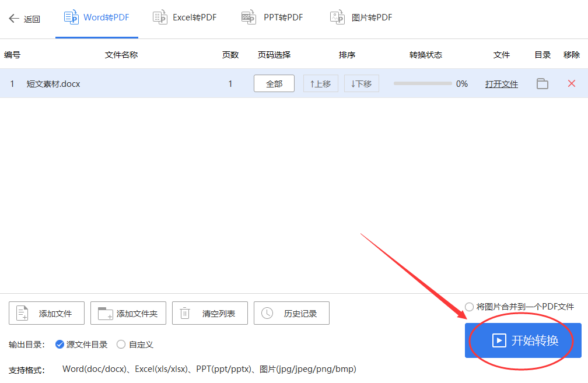
Task: Click the 页数 column header
Action: coord(230,55)
